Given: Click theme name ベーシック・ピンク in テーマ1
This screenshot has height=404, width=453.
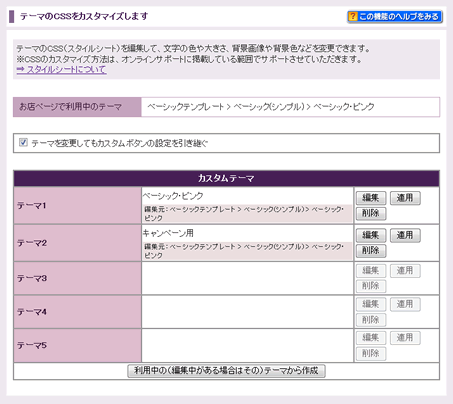Looking at the screenshot, I should (173, 196).
